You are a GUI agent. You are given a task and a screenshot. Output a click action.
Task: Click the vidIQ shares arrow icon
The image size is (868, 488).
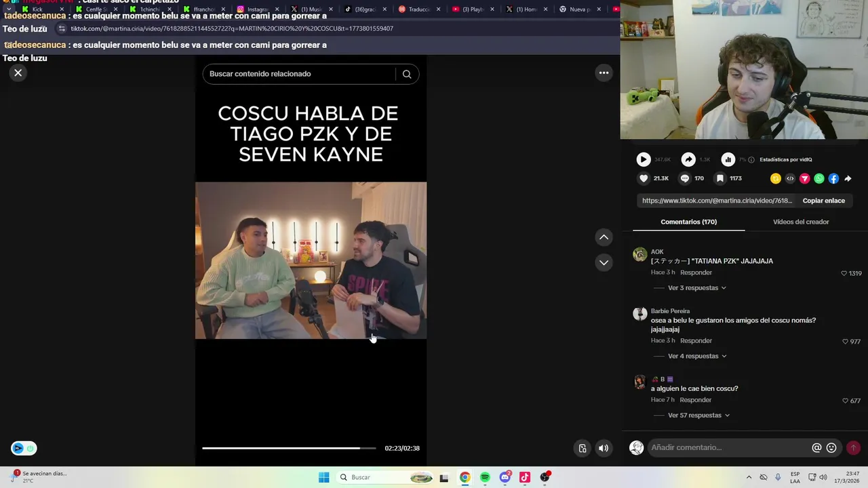[x=688, y=159]
